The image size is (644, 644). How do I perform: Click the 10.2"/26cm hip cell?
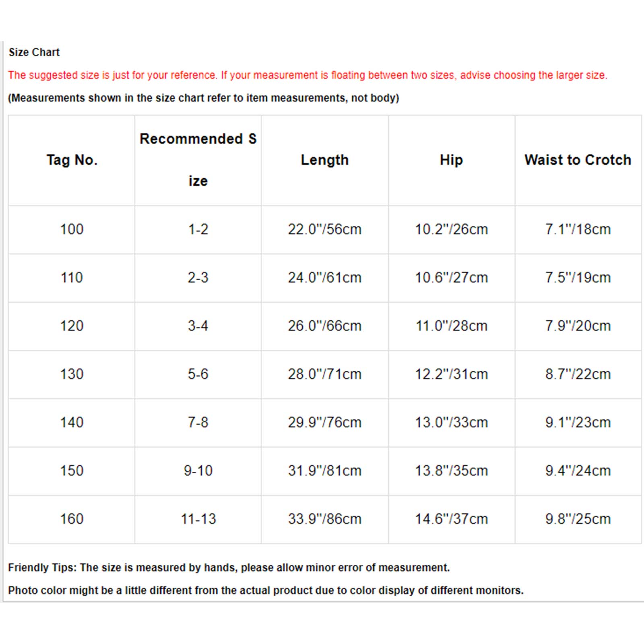452,229
